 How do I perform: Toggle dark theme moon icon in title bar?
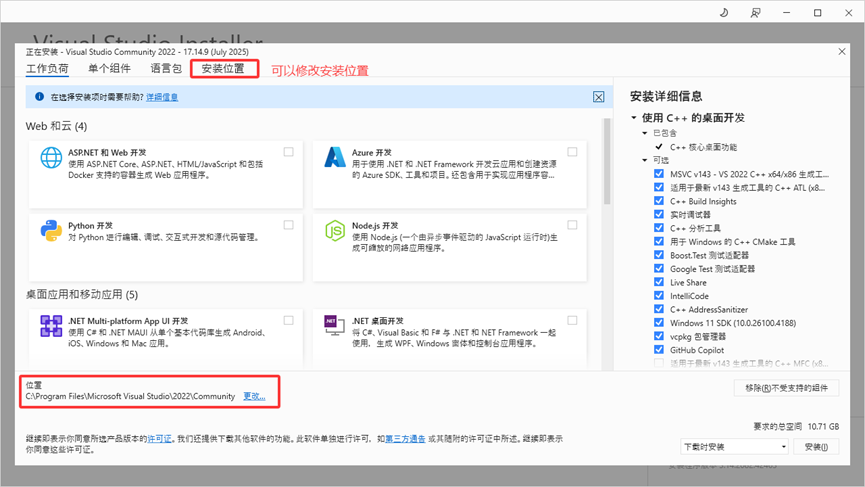(724, 12)
